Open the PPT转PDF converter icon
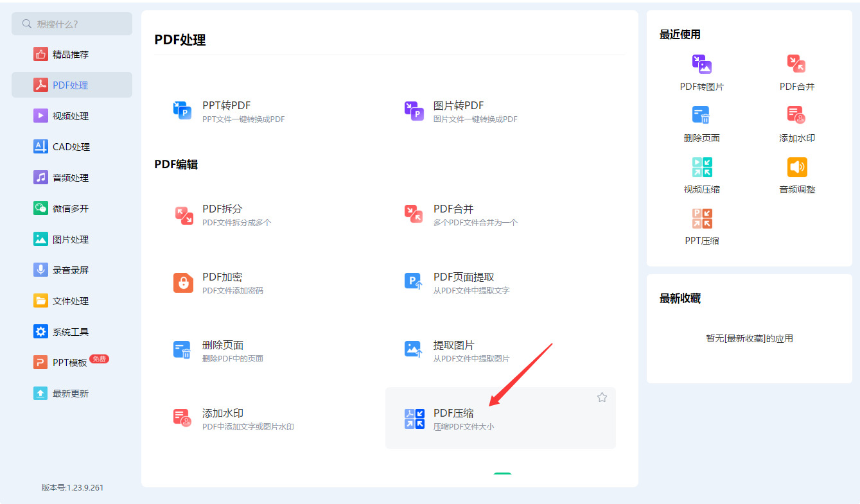The width and height of the screenshot is (860, 504). (183, 111)
